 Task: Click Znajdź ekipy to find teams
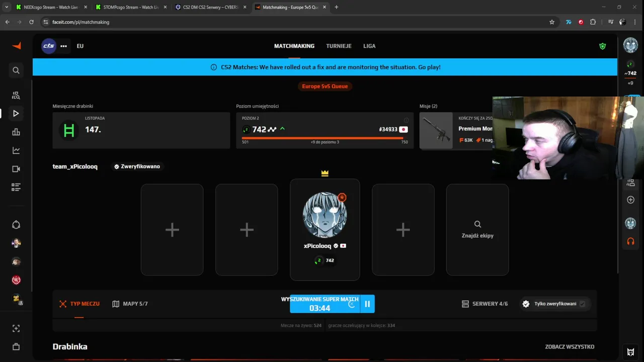pyautogui.click(x=477, y=230)
